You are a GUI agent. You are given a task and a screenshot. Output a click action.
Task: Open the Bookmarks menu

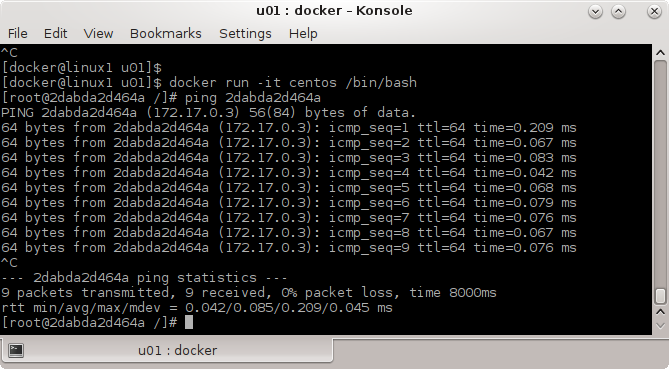(166, 33)
